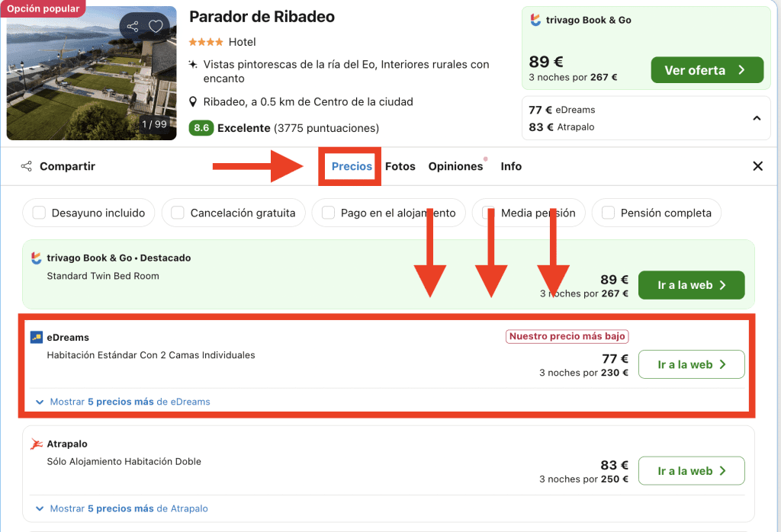781x532 pixels.
Task: Click the heart favorite icon on photo
Action: pyautogui.click(x=156, y=27)
